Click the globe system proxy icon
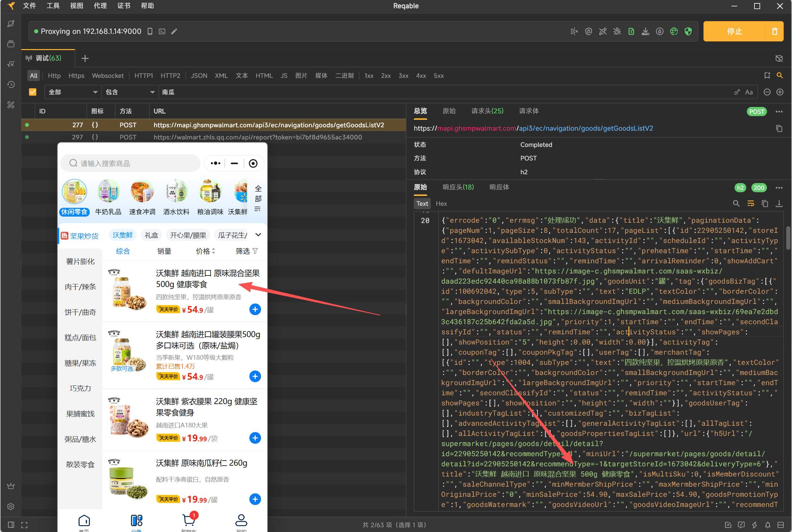Image resolution: width=792 pixels, height=532 pixels. pos(674,31)
